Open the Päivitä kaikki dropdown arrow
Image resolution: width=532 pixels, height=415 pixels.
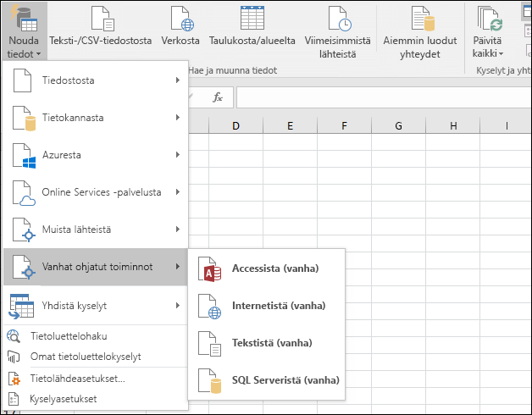pyautogui.click(x=501, y=53)
